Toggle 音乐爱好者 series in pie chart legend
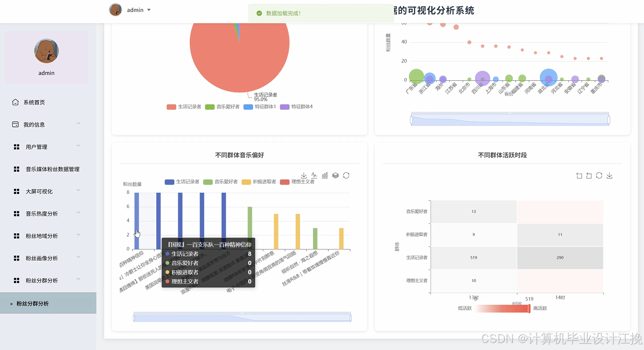The image size is (644, 350). tap(222, 107)
